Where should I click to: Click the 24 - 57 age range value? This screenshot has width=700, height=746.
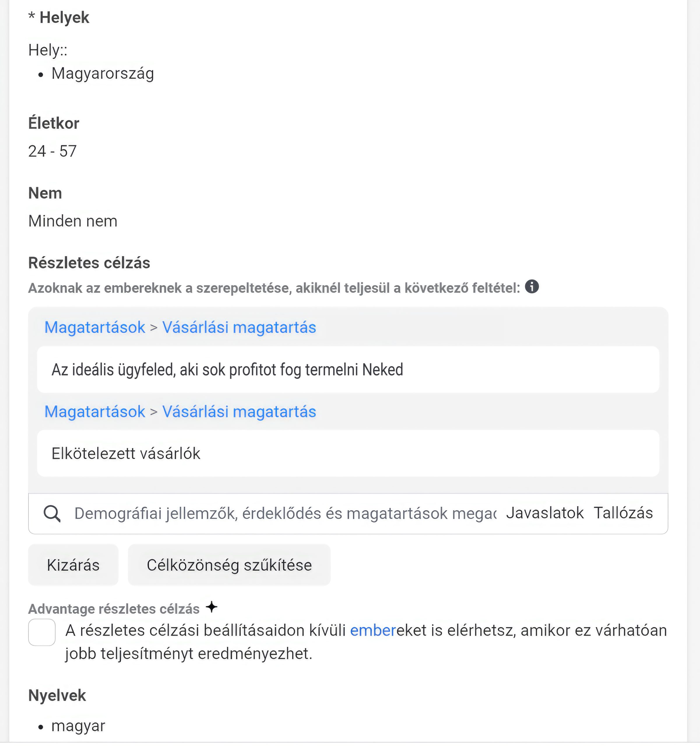52,151
